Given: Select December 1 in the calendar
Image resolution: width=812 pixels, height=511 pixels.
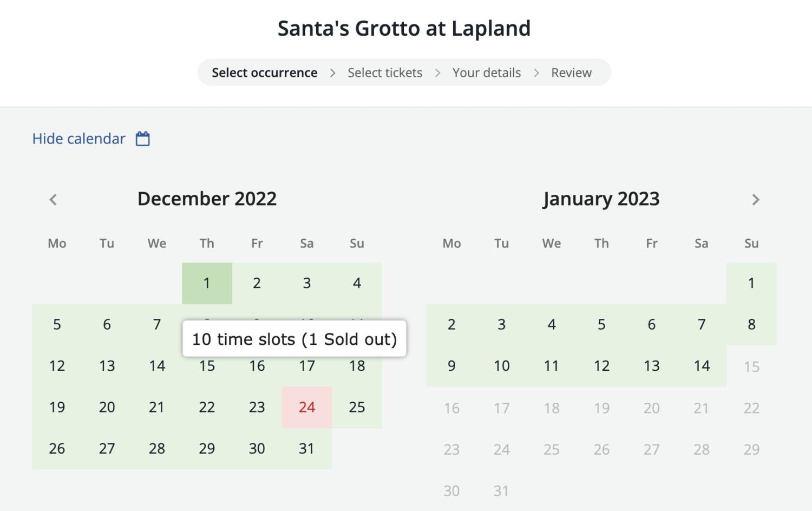Looking at the screenshot, I should point(207,283).
